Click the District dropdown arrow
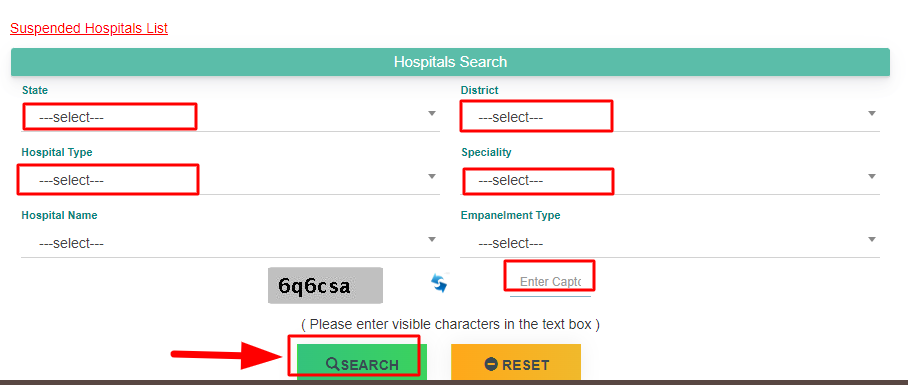 872,113
